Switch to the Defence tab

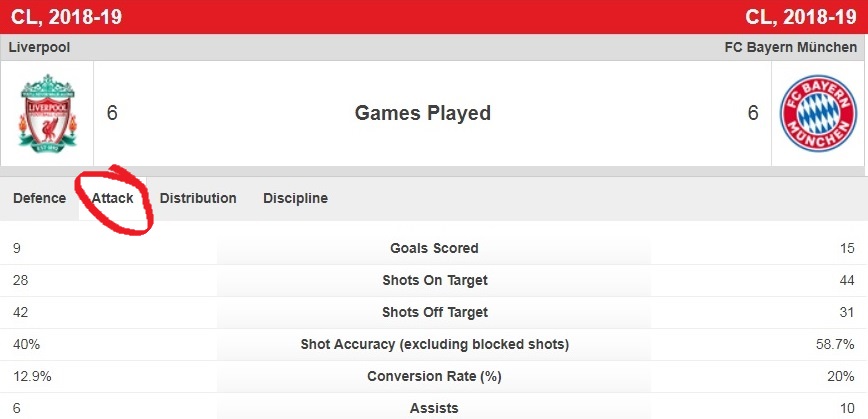click(x=39, y=198)
